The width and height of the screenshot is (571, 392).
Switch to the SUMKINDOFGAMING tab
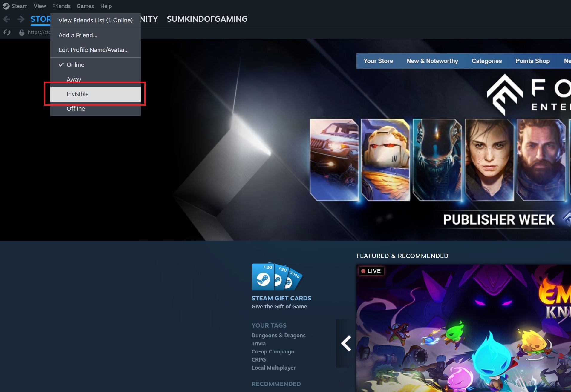[207, 19]
